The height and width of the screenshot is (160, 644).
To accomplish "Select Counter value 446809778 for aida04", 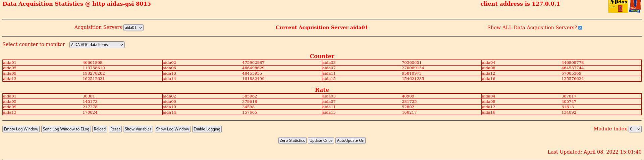I will coord(573,63).
